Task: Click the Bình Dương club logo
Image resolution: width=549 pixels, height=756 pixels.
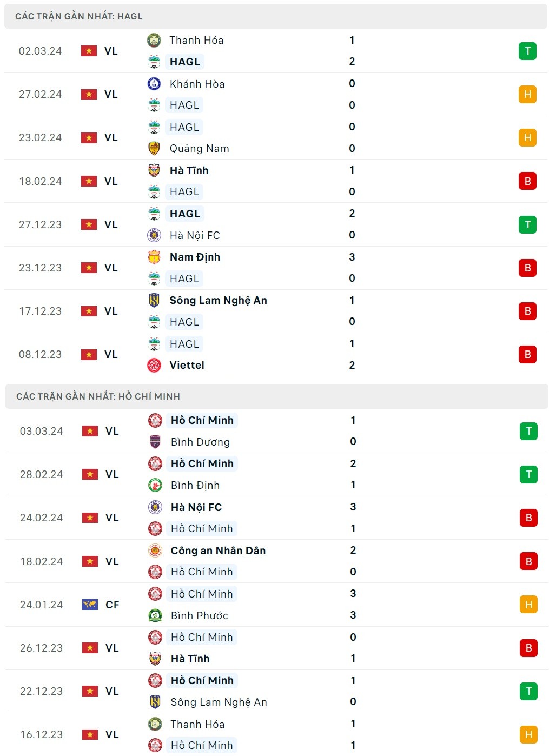Action: 155,442
